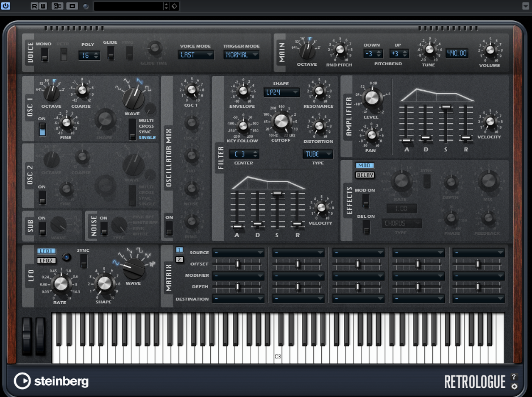Enable the Noise On switch

(x=104, y=228)
